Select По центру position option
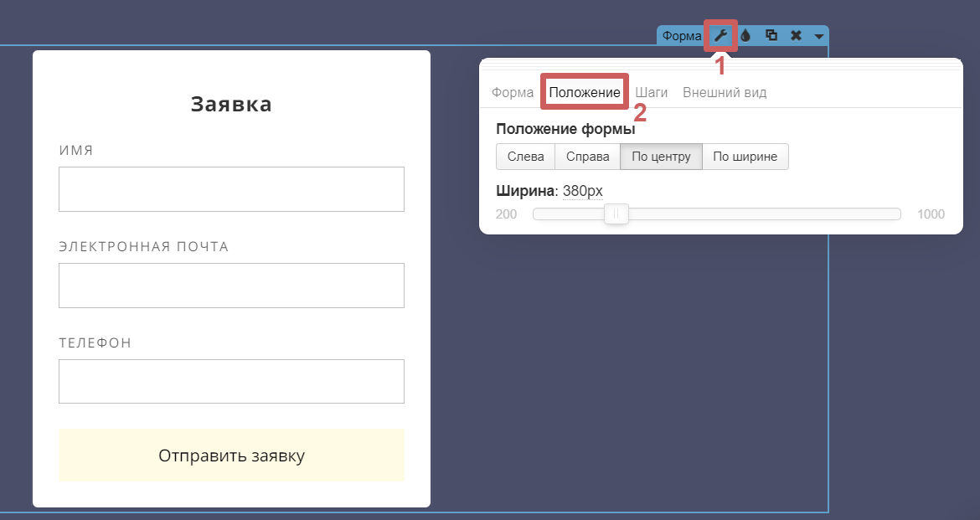This screenshot has width=980, height=520. [661, 157]
